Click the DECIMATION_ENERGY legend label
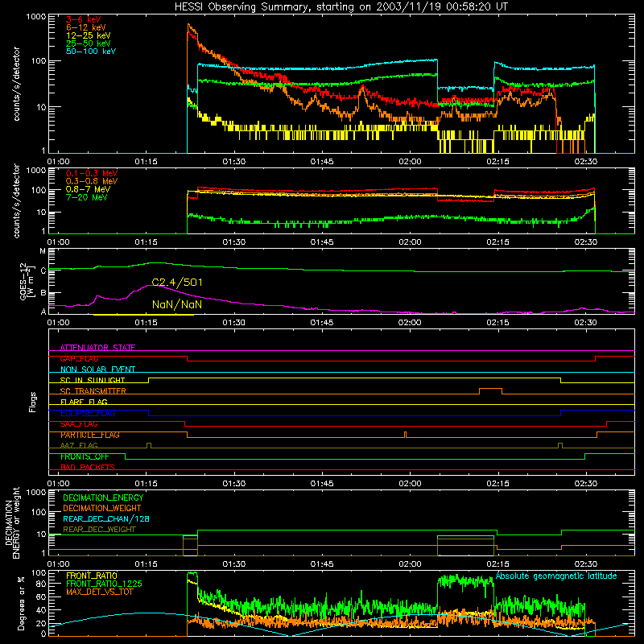The width and height of the screenshot is (644, 644). [103, 497]
